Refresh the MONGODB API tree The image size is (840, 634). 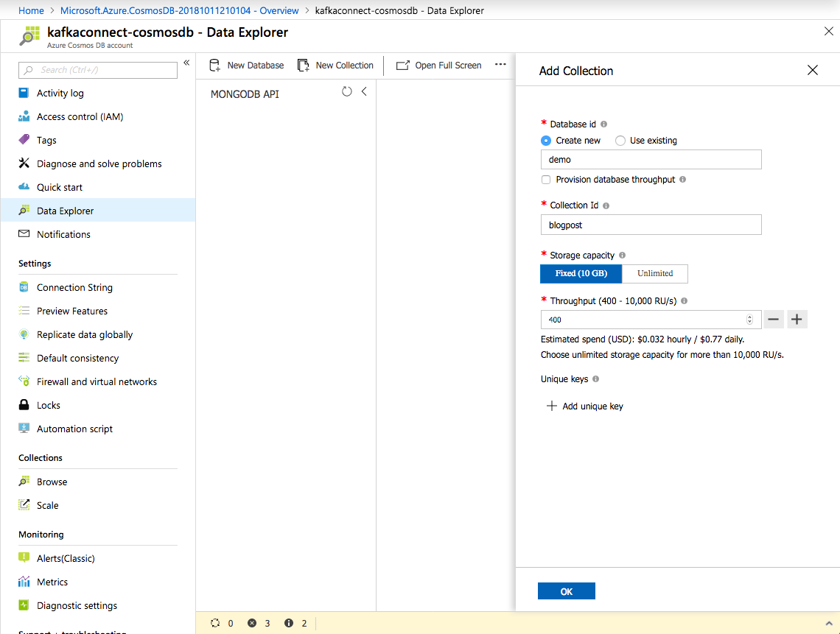[346, 91]
